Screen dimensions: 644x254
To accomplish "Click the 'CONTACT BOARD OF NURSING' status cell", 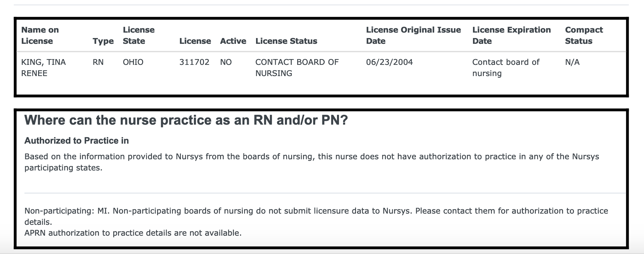I will click(x=296, y=68).
